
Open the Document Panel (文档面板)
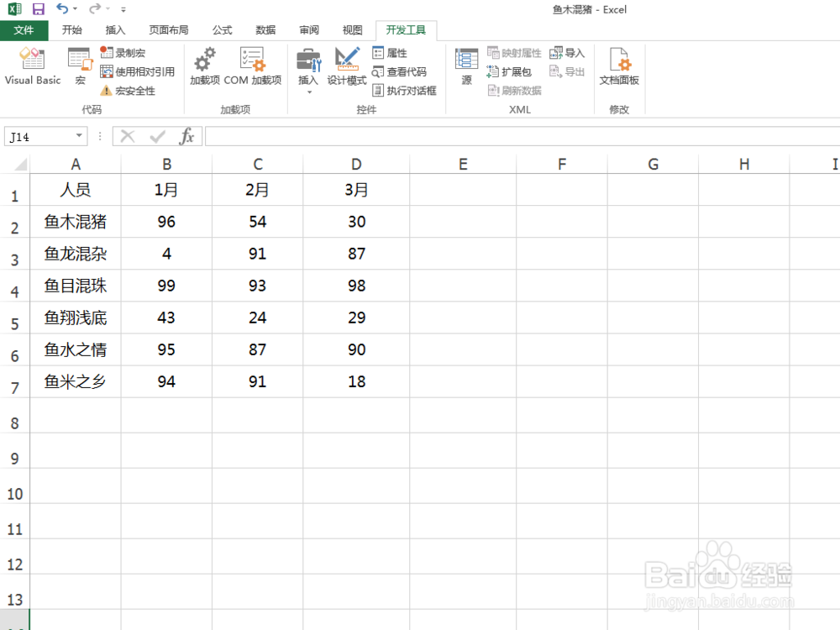point(619,66)
